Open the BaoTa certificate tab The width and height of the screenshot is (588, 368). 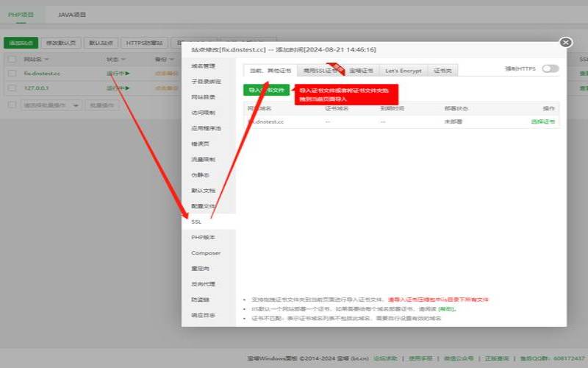(361, 71)
